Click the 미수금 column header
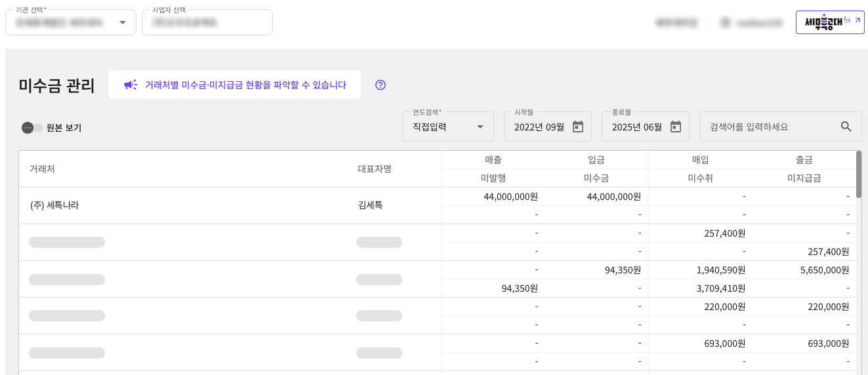868x375 pixels. (596, 178)
